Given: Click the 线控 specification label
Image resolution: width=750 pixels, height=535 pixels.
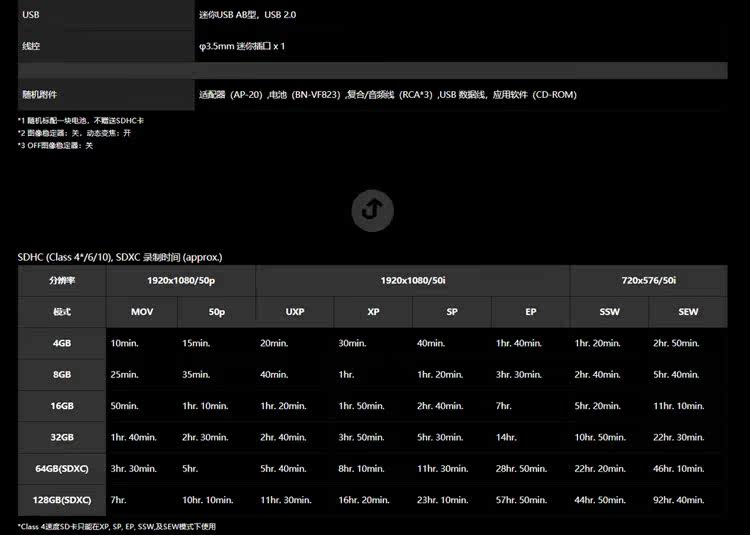Looking at the screenshot, I should pyautogui.click(x=31, y=46).
